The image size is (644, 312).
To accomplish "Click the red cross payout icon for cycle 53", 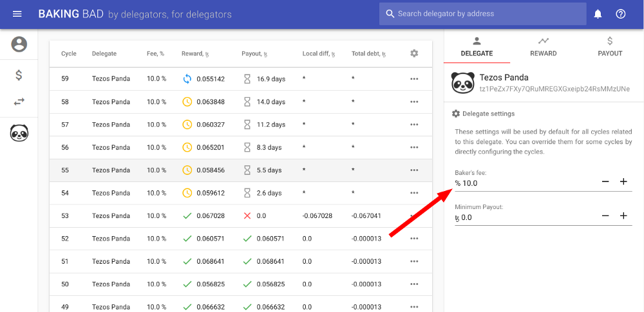I will pos(247,216).
